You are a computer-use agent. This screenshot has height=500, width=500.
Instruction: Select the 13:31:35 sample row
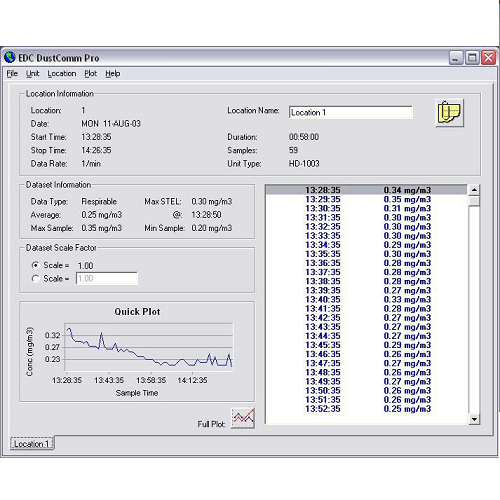pos(367,217)
